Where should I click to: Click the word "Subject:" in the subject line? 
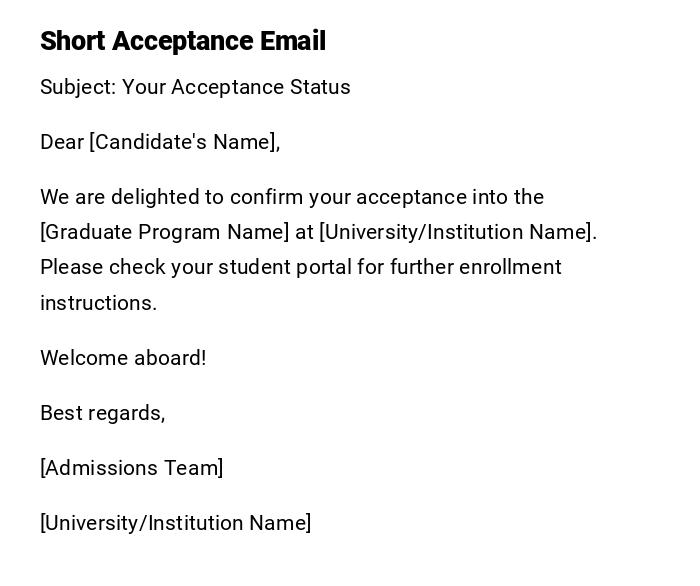click(78, 87)
